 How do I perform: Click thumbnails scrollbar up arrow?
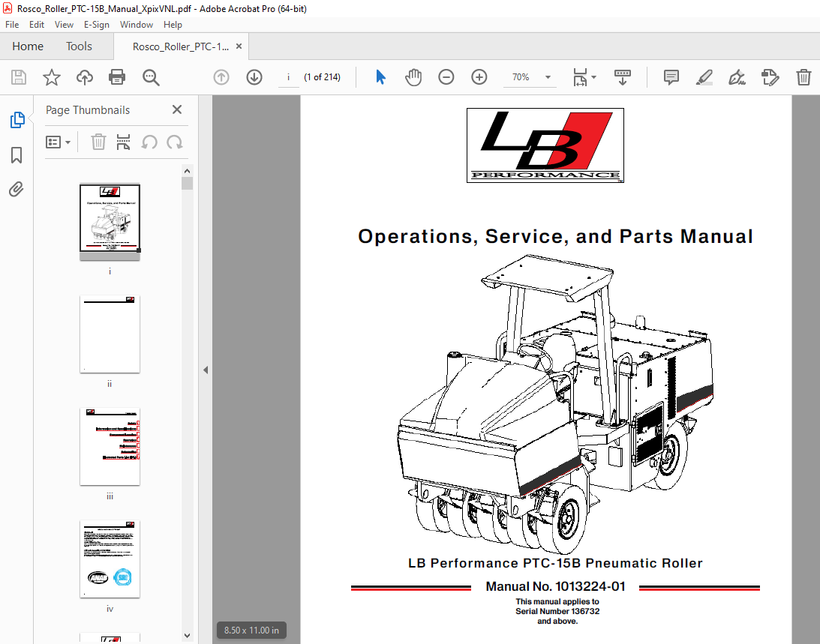188,170
